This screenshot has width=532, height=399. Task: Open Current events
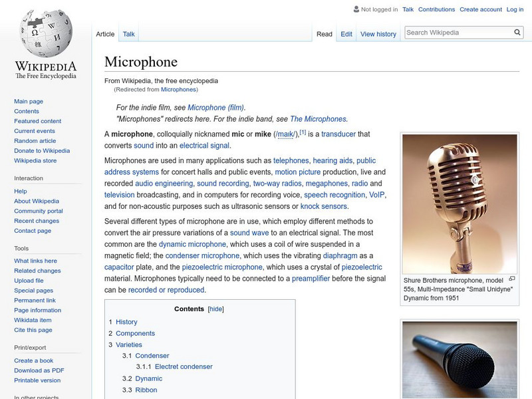(x=35, y=130)
